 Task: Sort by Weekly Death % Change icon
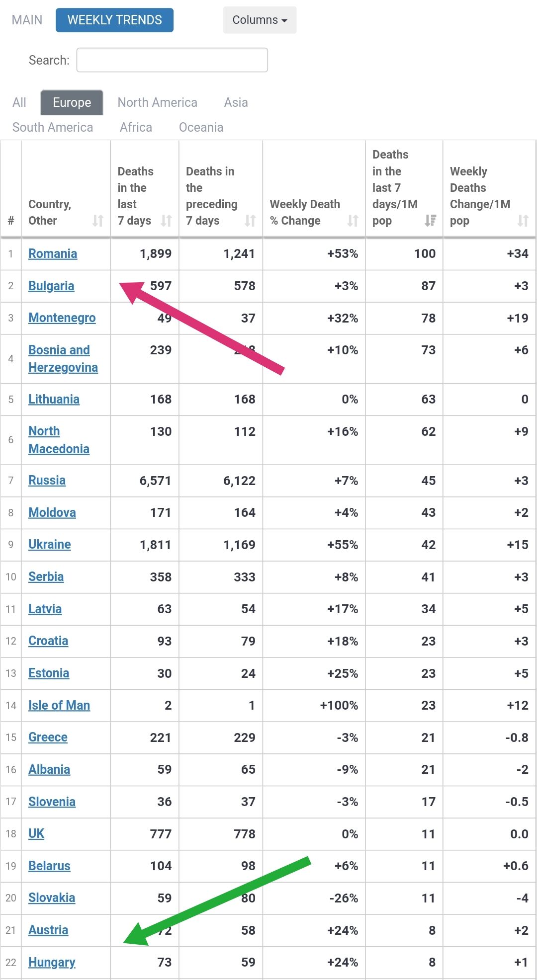(353, 221)
